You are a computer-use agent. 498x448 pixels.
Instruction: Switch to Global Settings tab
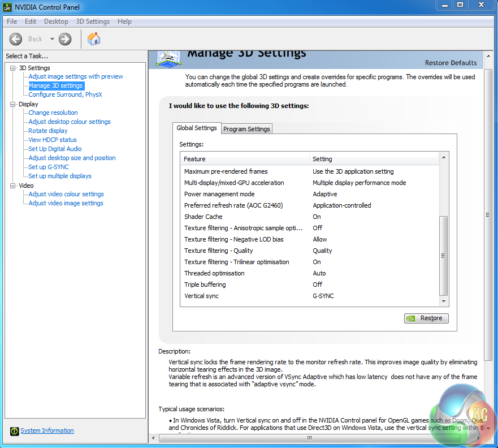(x=197, y=128)
